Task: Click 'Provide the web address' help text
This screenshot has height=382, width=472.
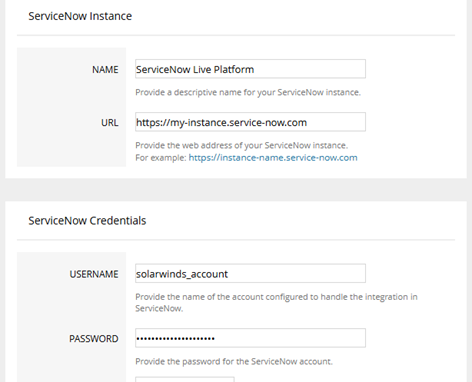Action: (242, 146)
